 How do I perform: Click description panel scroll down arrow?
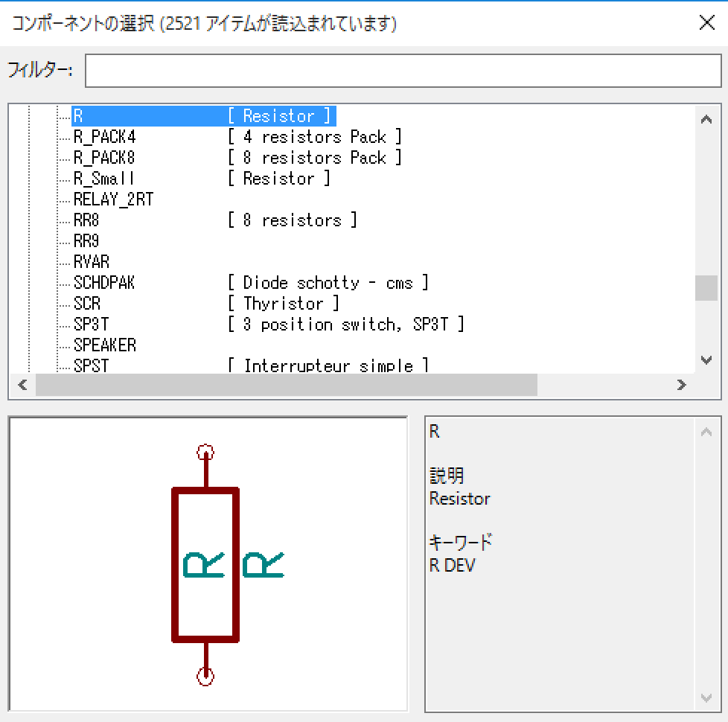706,697
